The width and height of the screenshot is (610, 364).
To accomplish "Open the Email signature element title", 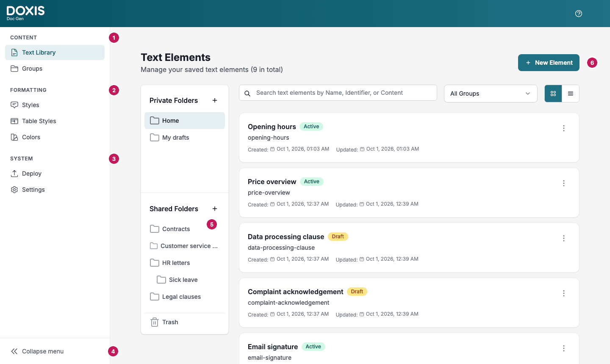I will pyautogui.click(x=273, y=347).
